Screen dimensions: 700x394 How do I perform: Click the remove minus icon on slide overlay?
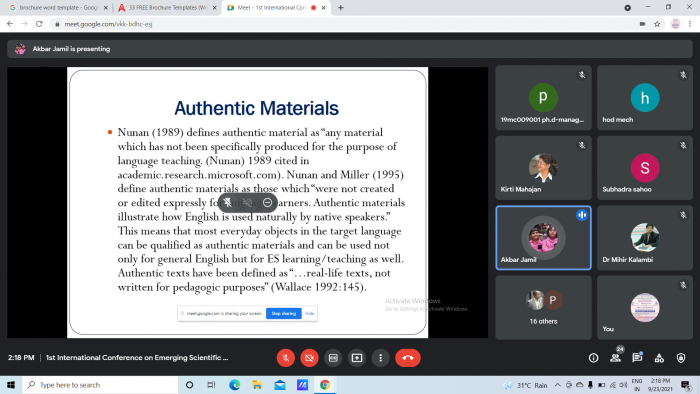click(x=267, y=203)
